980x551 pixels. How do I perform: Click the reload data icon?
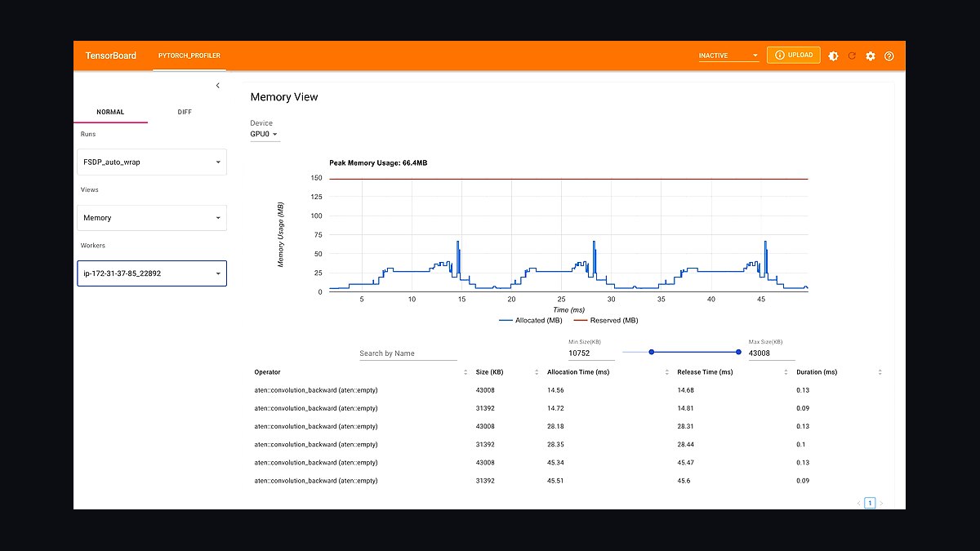point(852,56)
